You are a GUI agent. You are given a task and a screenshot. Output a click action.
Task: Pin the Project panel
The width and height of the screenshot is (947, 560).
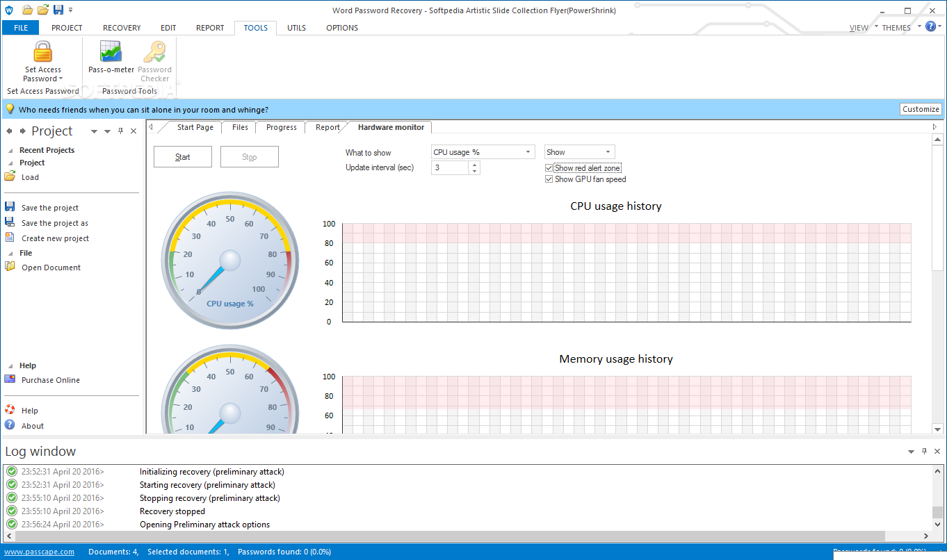point(120,131)
